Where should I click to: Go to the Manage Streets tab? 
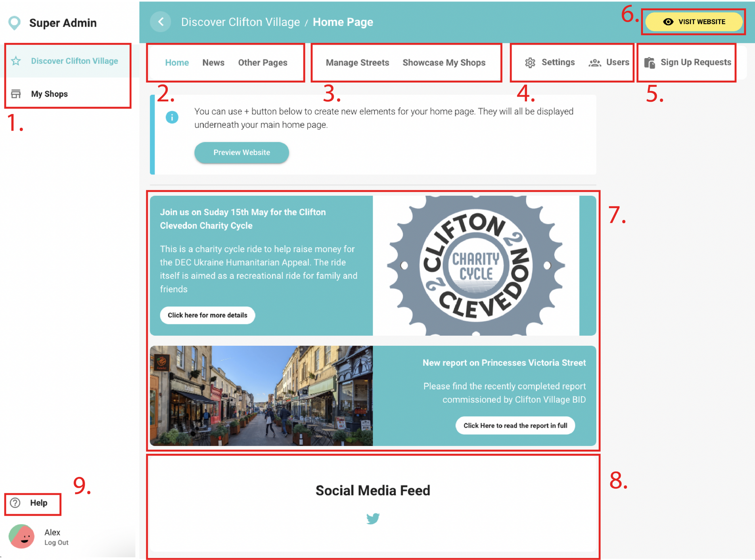click(x=357, y=63)
